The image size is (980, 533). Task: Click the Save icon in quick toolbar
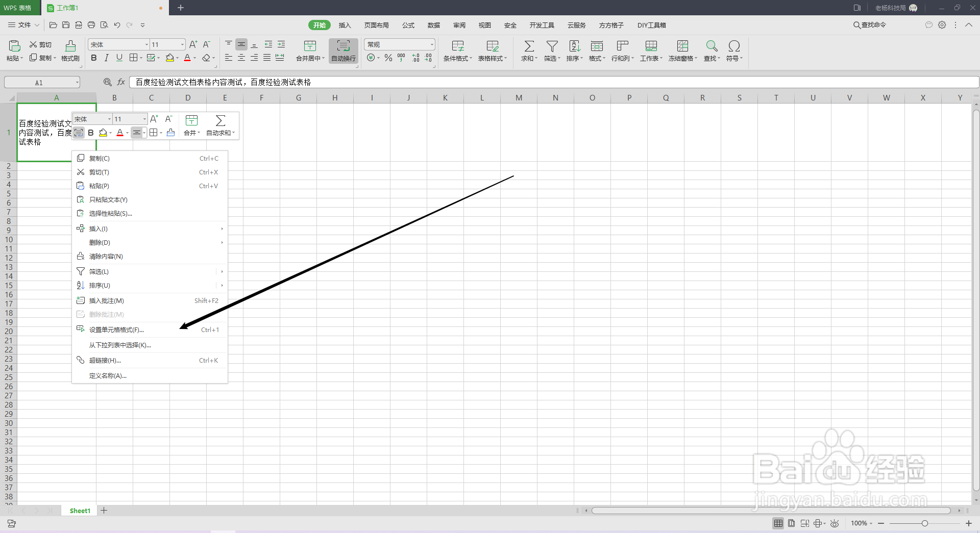pos(66,25)
